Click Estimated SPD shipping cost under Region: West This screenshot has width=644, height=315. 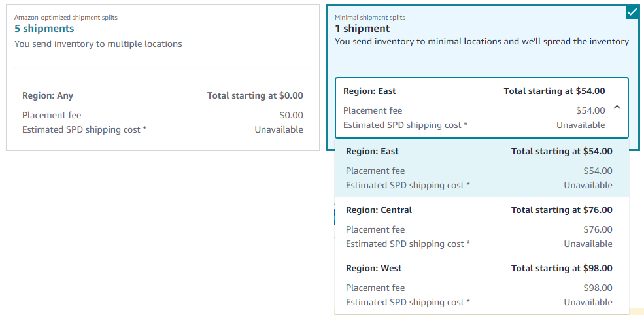click(407, 303)
